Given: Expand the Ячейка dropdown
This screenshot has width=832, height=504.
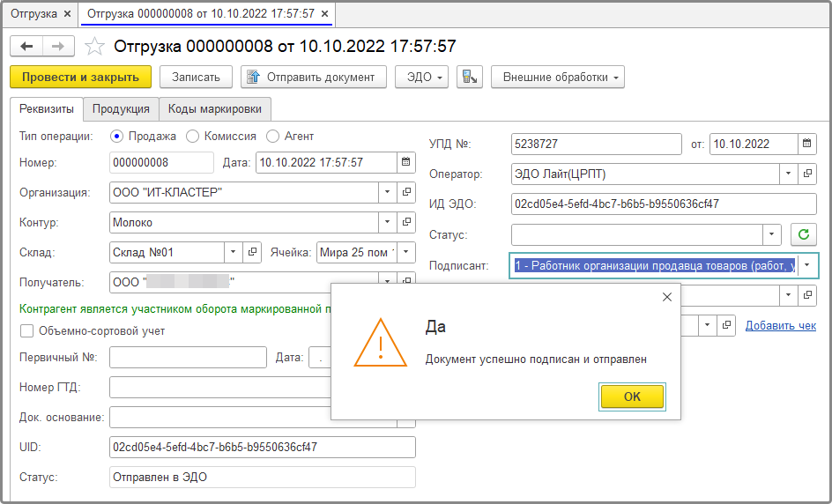Looking at the screenshot, I should 406,252.
